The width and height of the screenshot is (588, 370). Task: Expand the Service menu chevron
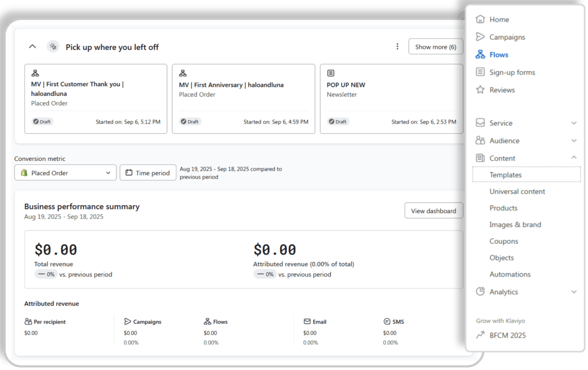click(574, 123)
